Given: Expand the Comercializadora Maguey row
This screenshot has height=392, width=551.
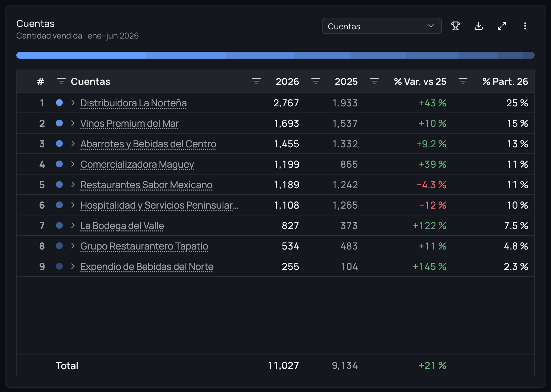Looking at the screenshot, I should (x=73, y=164).
